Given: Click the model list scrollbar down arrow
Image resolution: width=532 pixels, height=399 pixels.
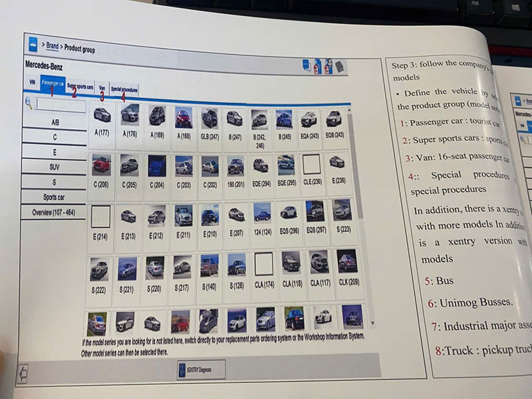Looking at the screenshot, I should point(372,323).
